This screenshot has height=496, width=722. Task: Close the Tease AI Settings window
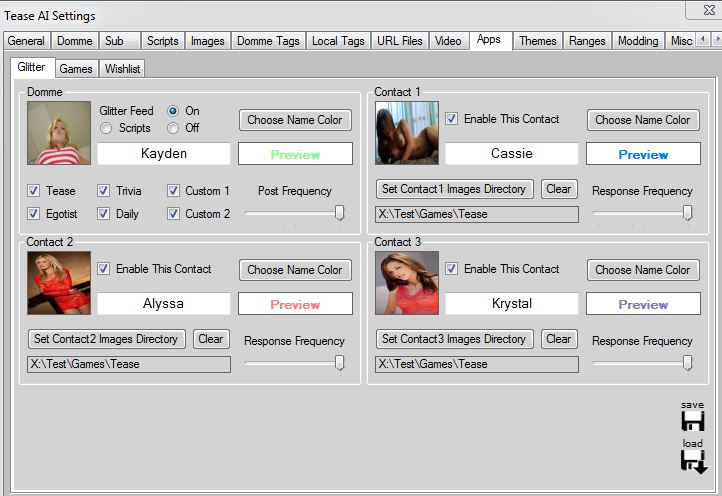pyautogui.click(x=709, y=10)
